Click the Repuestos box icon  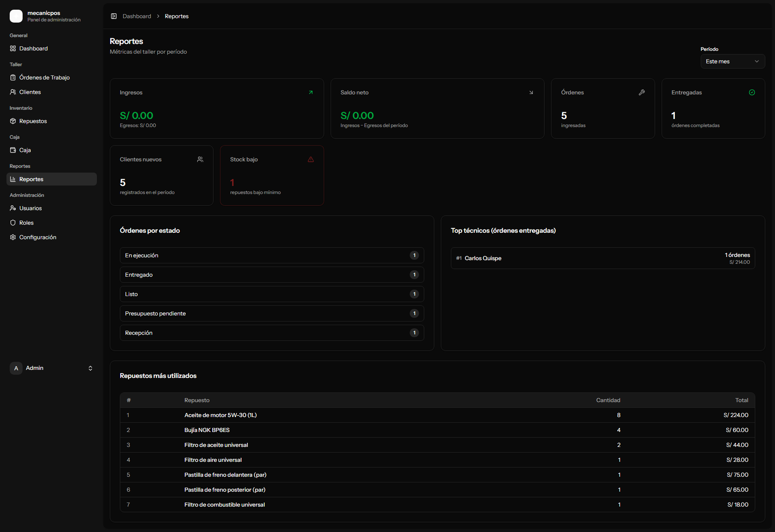[x=13, y=121]
